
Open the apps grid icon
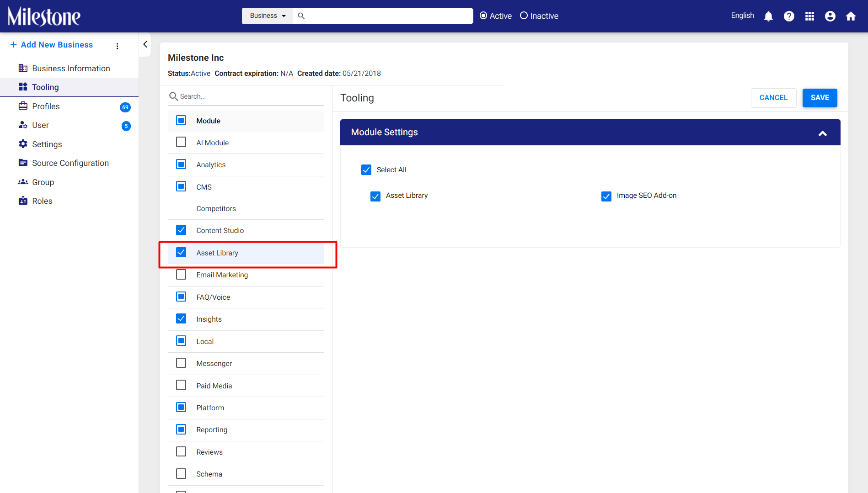[809, 16]
